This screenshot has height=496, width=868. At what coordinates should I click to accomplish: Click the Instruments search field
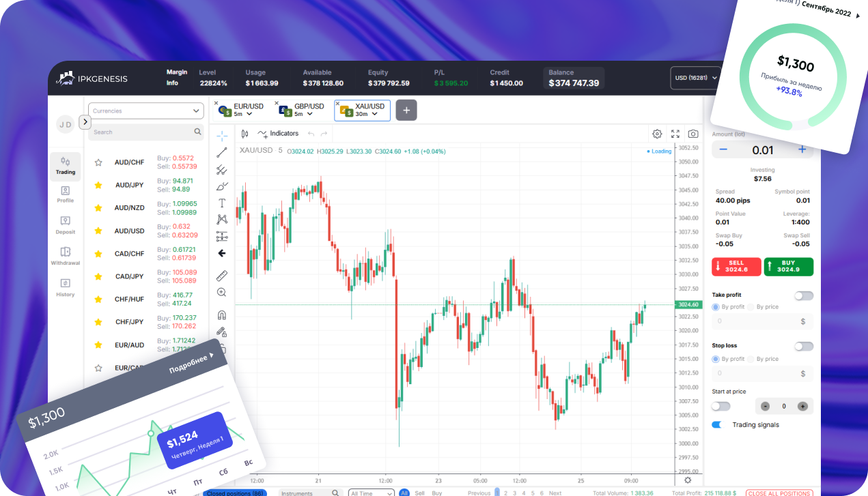point(310,493)
